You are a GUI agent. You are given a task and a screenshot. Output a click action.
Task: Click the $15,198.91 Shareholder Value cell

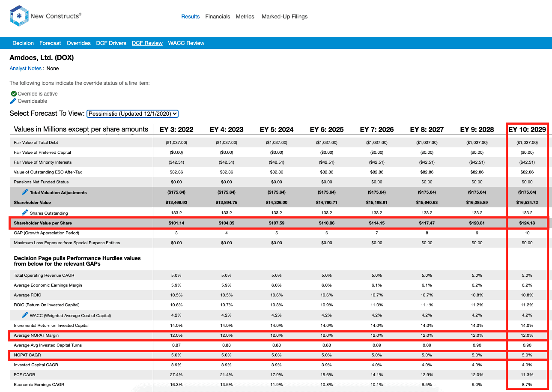point(377,203)
